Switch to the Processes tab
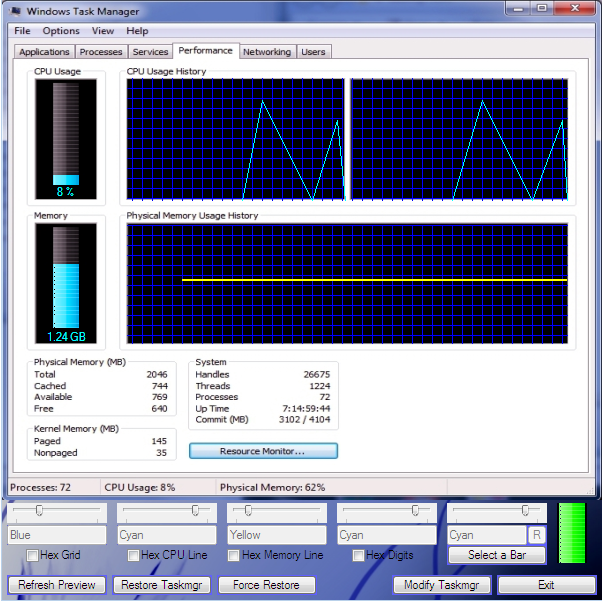The height and width of the screenshot is (601, 602). pyautogui.click(x=101, y=52)
